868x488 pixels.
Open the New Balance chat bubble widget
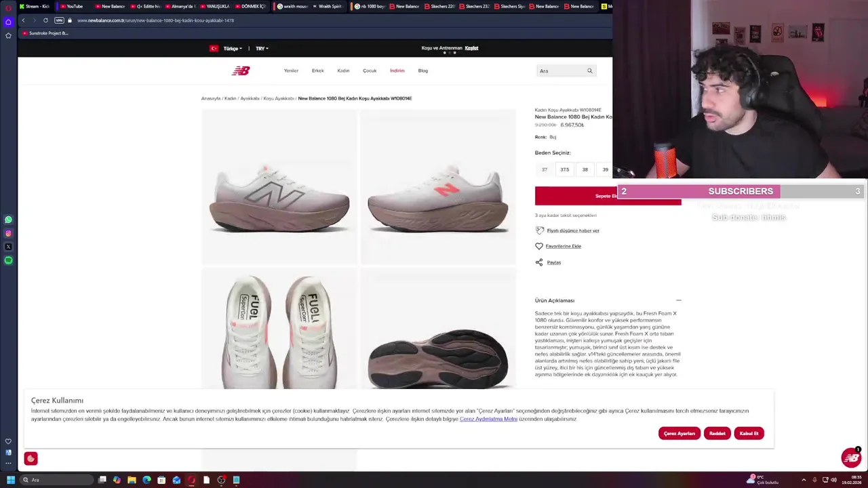point(851,457)
